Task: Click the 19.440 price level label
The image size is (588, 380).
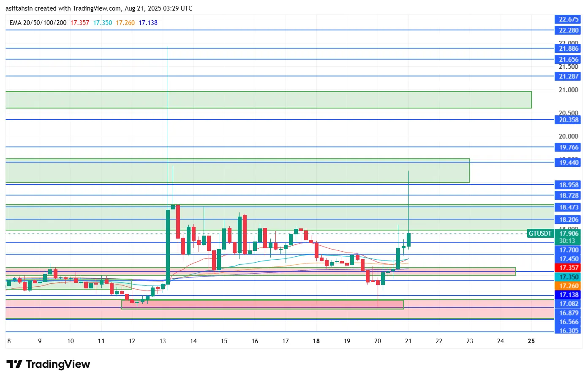Action: (x=568, y=163)
